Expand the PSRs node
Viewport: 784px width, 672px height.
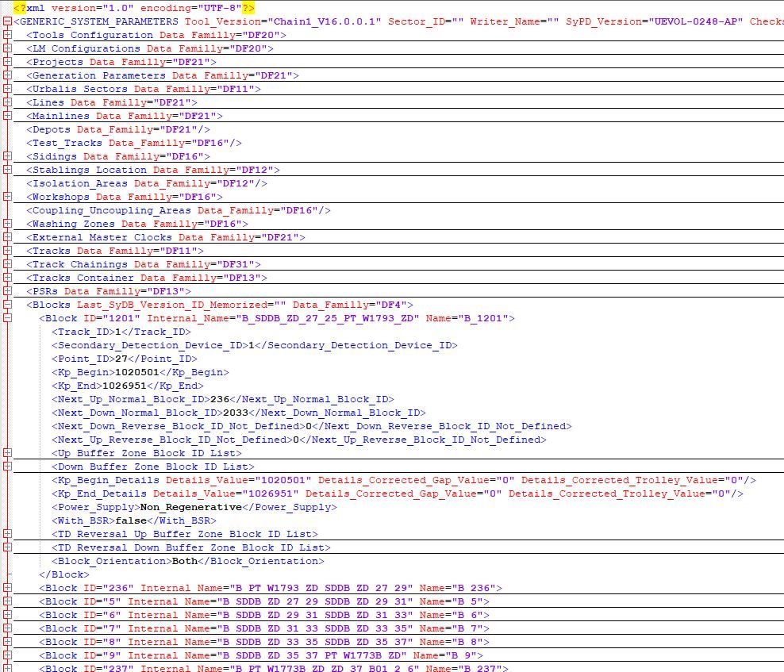coord(7,291)
